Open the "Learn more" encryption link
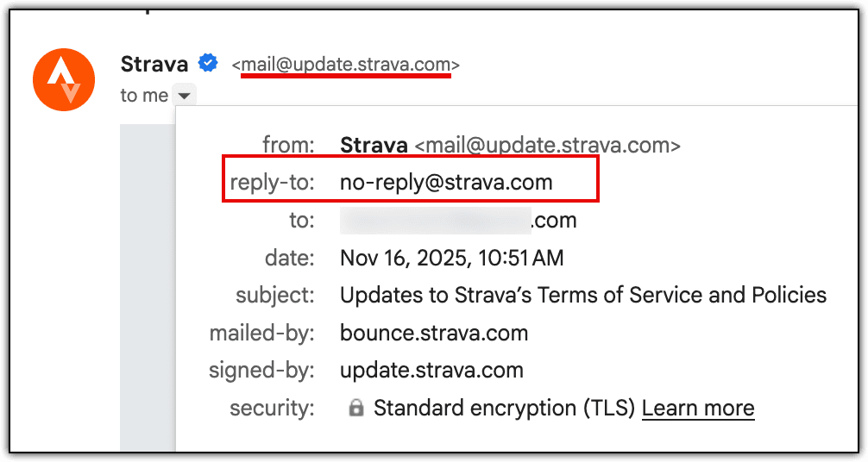Screen dimensions: 868x462 tap(697, 408)
